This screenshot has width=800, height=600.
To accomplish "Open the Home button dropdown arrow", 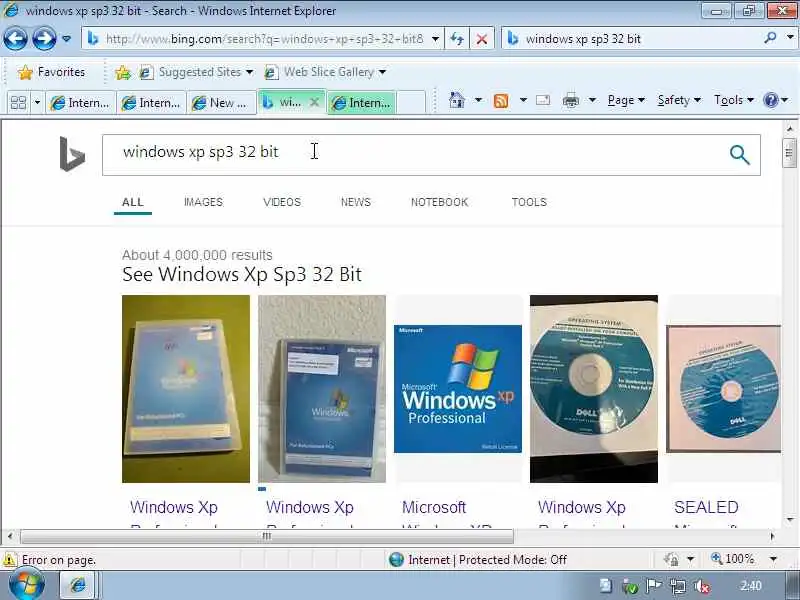I will click(479, 100).
